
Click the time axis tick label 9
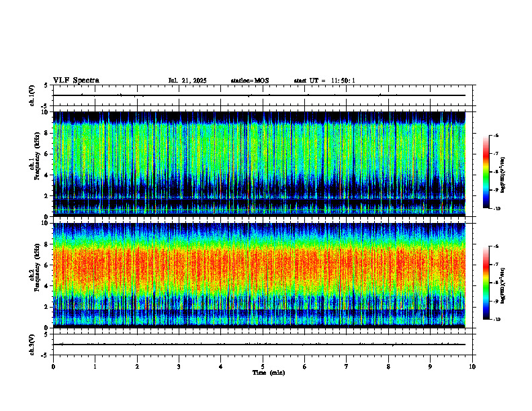click(430, 367)
